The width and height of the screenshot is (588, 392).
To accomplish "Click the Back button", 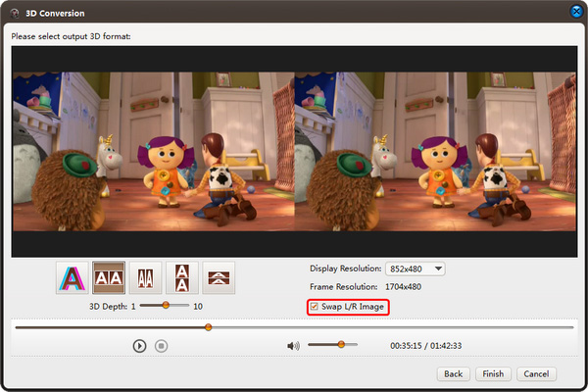I will (454, 374).
